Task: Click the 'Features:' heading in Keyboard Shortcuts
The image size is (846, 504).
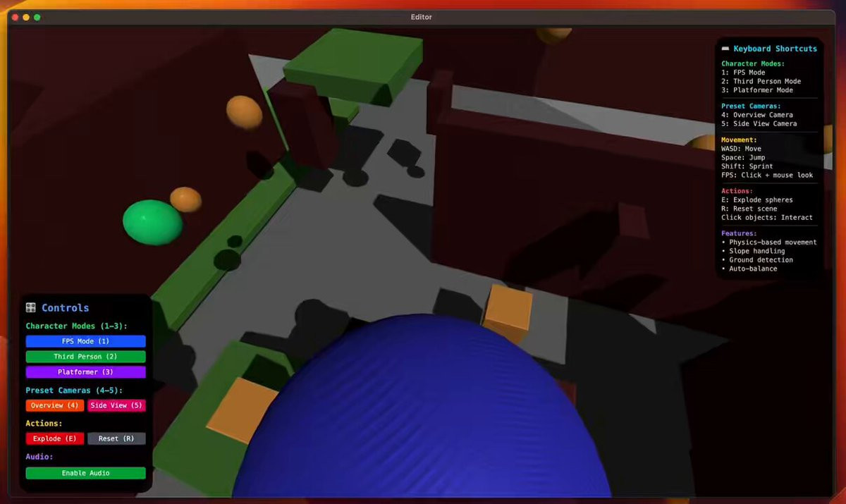Action: [739, 233]
